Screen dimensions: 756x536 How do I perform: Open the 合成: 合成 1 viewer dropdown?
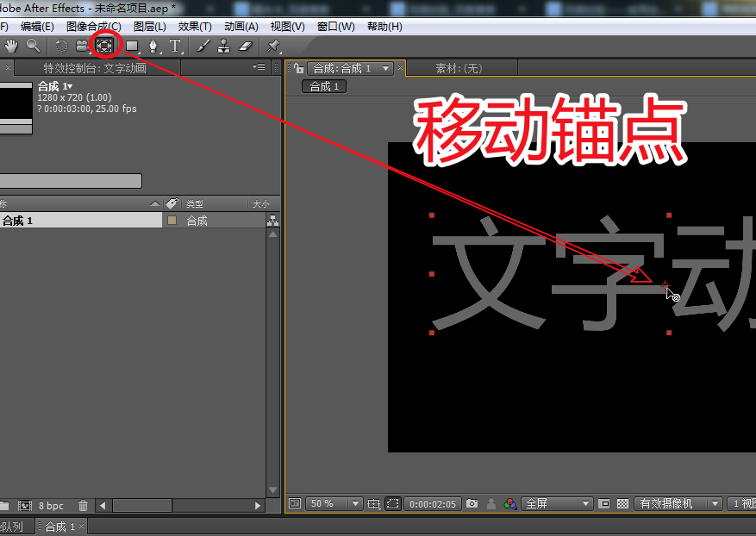[385, 68]
